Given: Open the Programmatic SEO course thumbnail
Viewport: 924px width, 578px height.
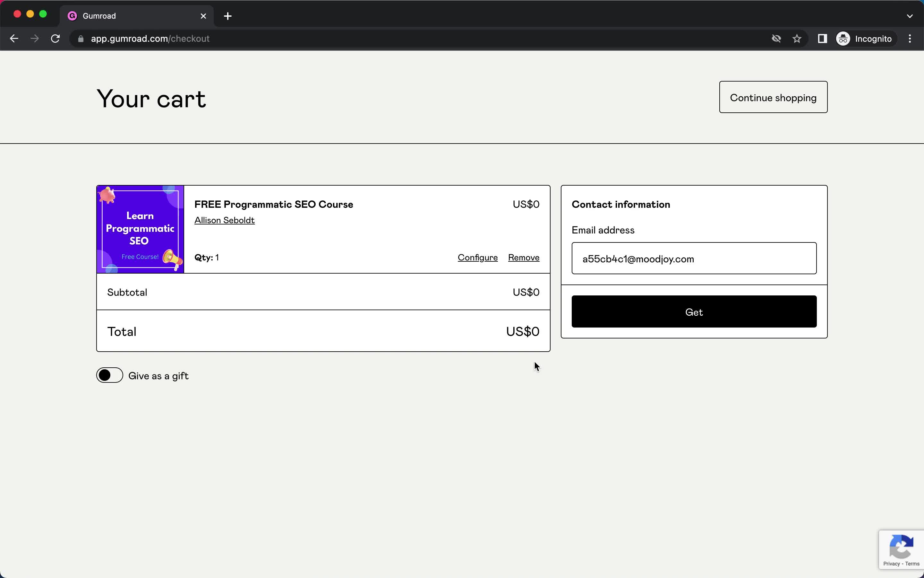Looking at the screenshot, I should click(x=140, y=229).
